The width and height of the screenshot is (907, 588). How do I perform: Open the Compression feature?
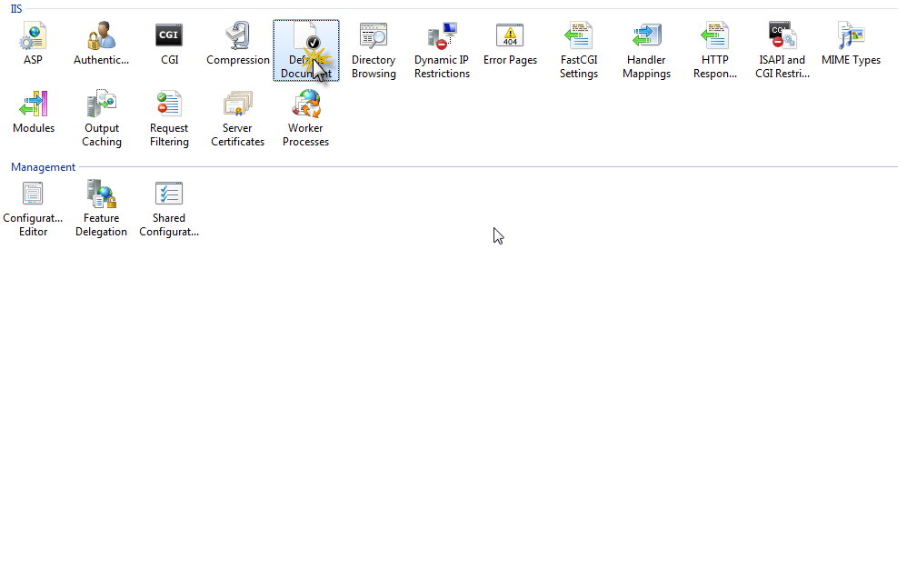tap(238, 44)
